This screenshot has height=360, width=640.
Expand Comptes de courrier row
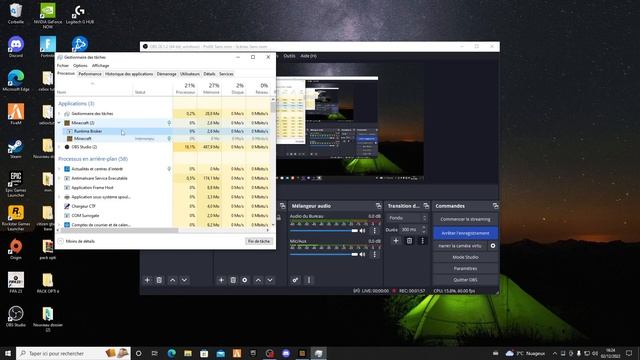59,225
